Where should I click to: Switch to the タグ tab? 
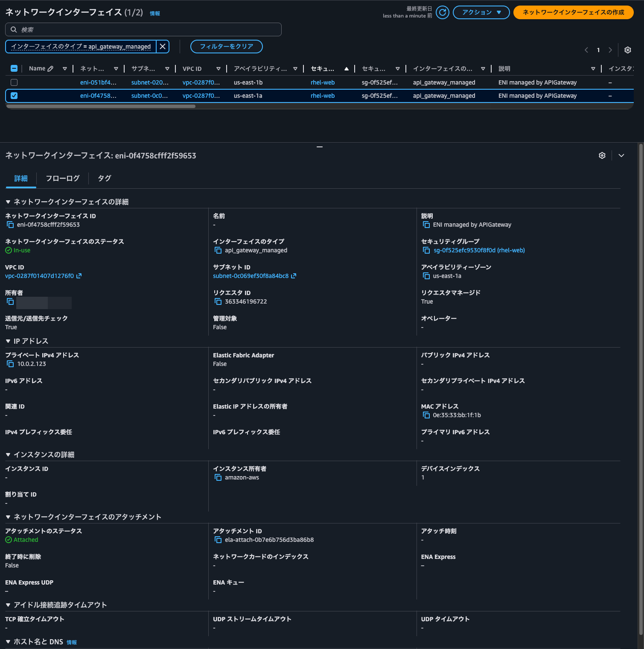(104, 178)
